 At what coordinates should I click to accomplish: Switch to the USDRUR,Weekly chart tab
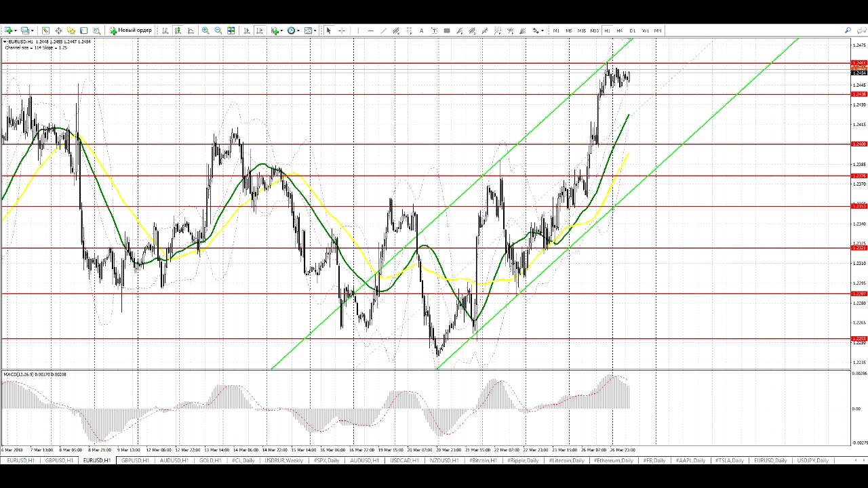283,460
